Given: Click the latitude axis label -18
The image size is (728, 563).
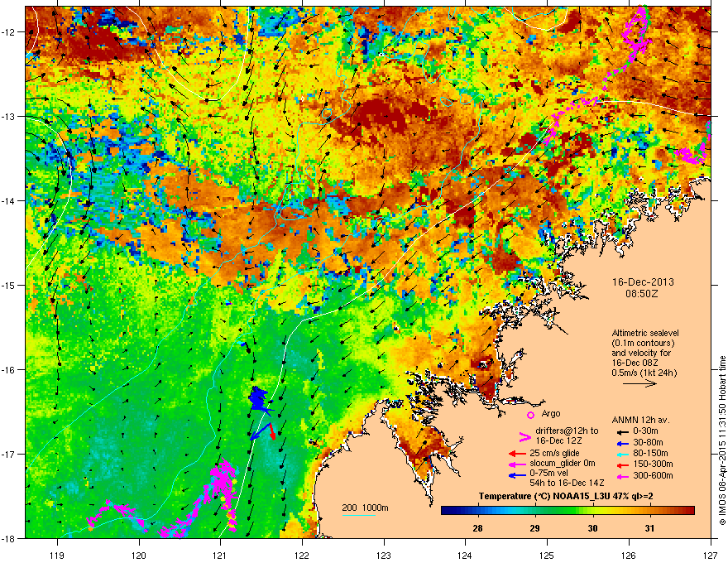Looking at the screenshot, I should [x=8, y=538].
